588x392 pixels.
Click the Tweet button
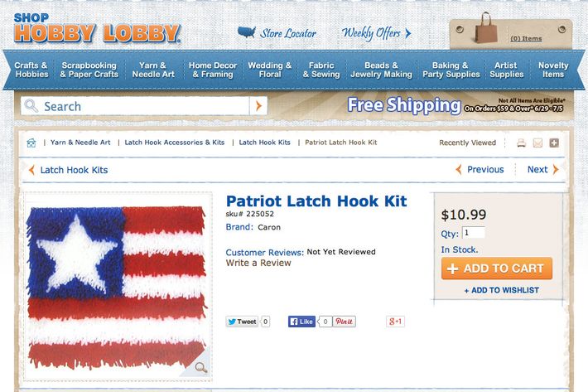(x=243, y=322)
